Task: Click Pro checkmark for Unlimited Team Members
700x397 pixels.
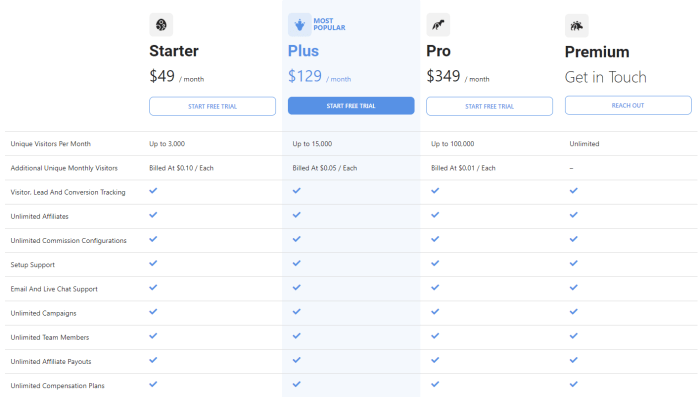Action: pos(435,335)
